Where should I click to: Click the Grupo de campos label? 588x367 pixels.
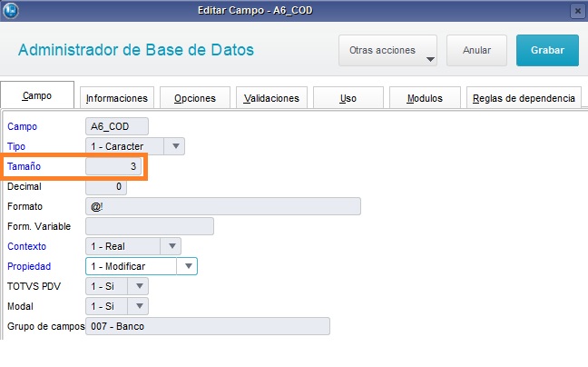tap(45, 326)
